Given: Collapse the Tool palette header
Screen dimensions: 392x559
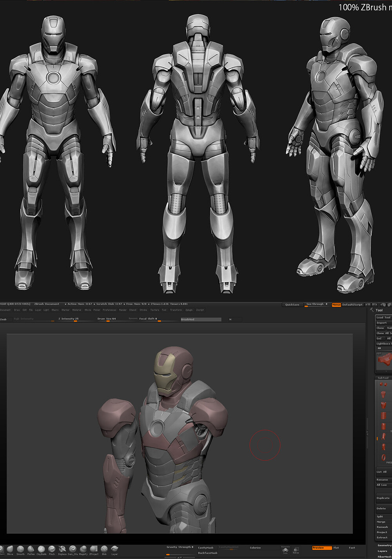Looking at the screenshot, I should [379, 310].
